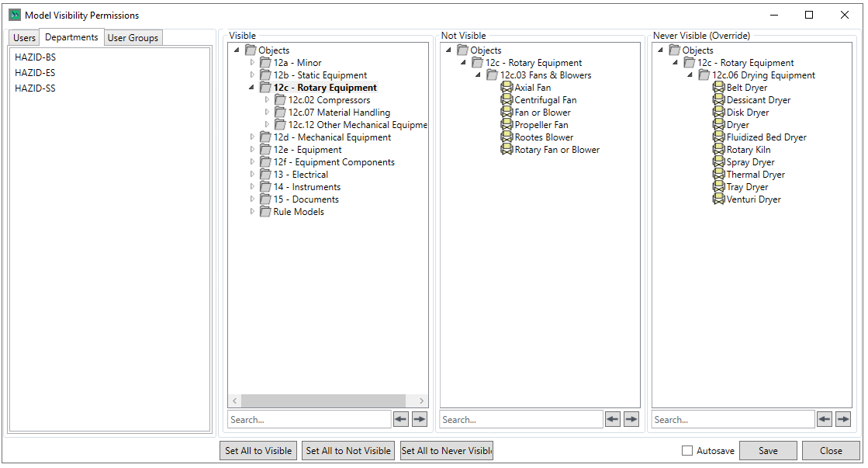
Task: Click the Rootes Blower object icon
Action: coord(507,137)
